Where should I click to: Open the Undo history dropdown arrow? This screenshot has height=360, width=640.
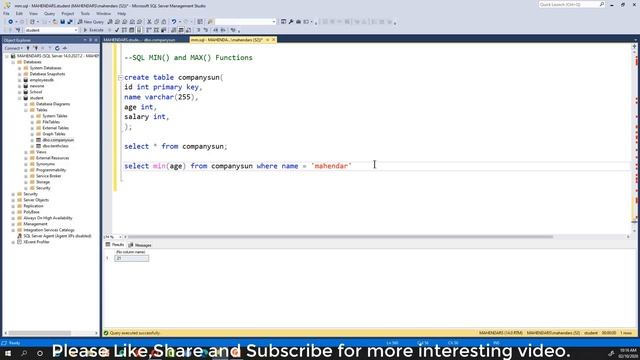point(179,22)
